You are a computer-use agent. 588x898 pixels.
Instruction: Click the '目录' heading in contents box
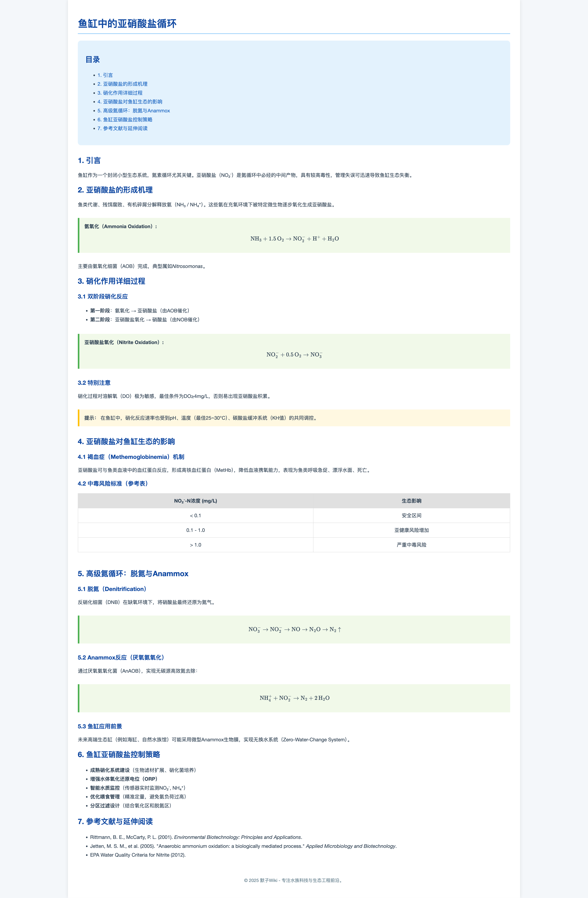click(x=92, y=60)
